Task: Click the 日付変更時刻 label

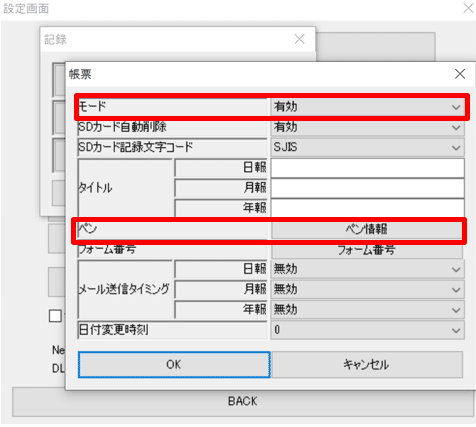Action: click(113, 330)
